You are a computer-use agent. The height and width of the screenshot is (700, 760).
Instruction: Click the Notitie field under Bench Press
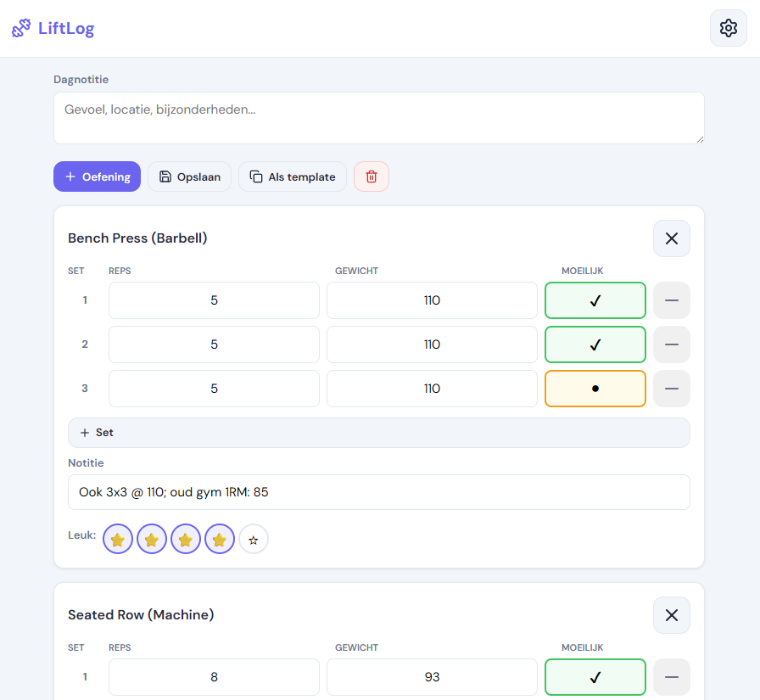[378, 493]
